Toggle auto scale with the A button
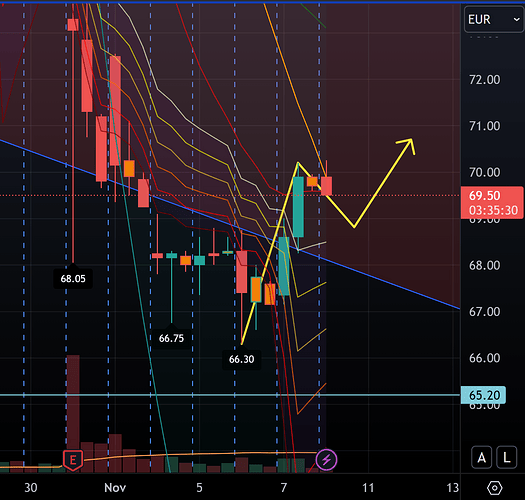Viewport: 525px width, 500px height. [481, 457]
